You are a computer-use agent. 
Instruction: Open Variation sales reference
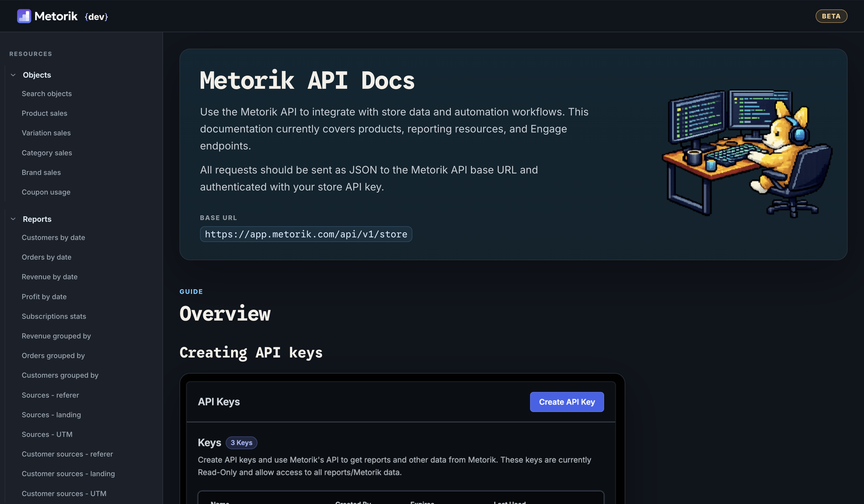[x=46, y=133]
